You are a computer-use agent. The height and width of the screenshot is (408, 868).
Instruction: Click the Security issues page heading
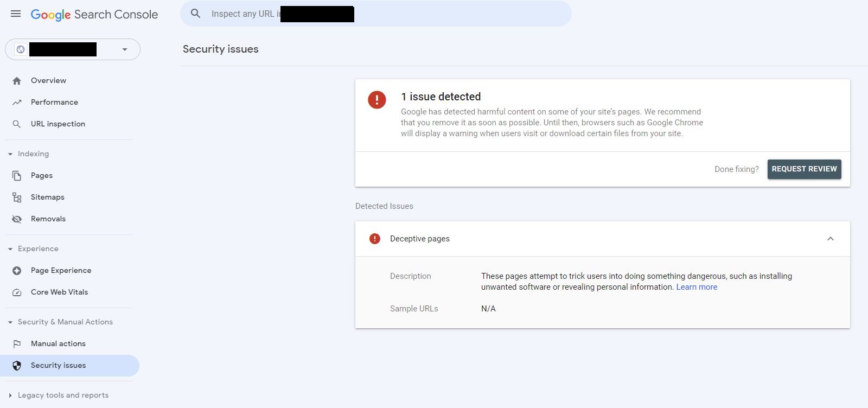(221, 49)
